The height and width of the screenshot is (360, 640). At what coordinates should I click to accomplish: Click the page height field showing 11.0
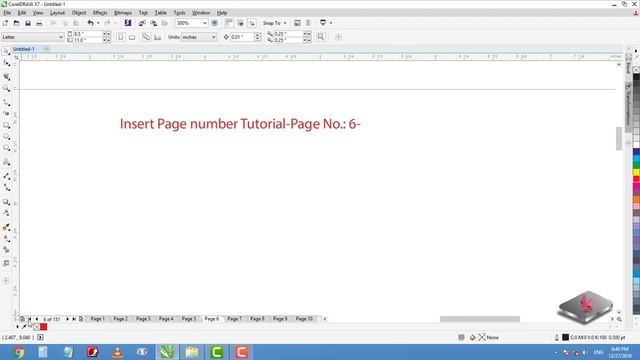click(x=88, y=40)
